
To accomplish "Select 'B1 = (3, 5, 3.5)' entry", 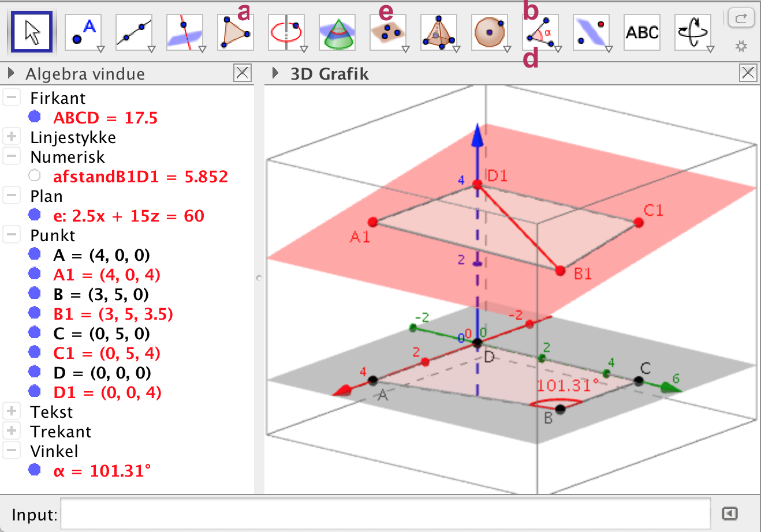I will click(x=113, y=314).
